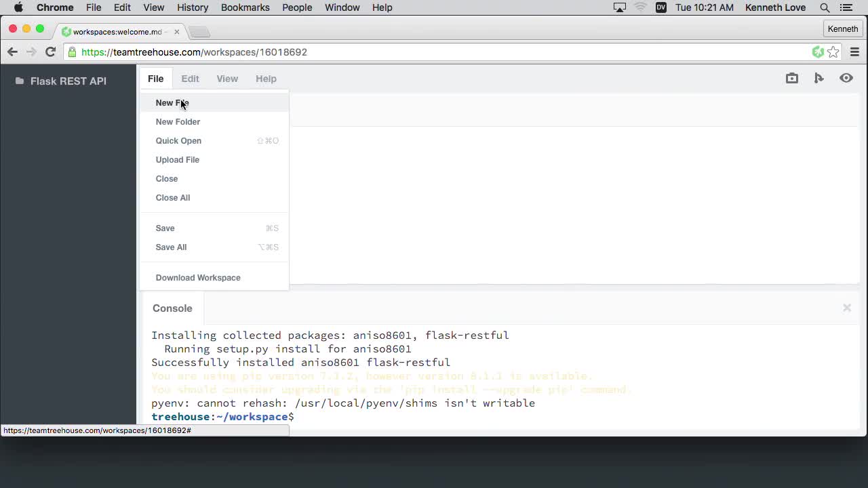Open the macOS Window menu
The image size is (868, 488).
[342, 7]
